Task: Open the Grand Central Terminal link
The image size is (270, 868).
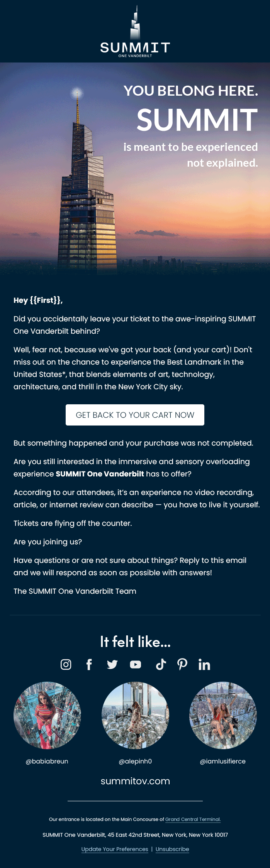Action: (193, 819)
